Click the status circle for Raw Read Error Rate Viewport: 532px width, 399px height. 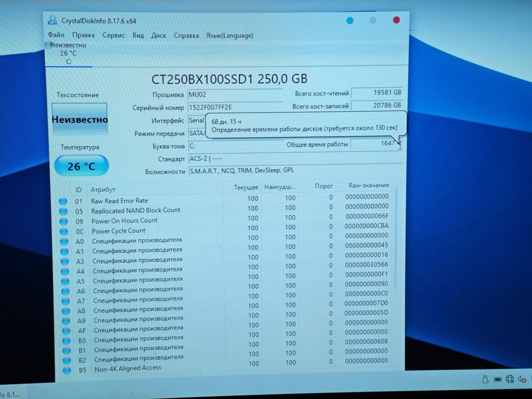click(63, 201)
